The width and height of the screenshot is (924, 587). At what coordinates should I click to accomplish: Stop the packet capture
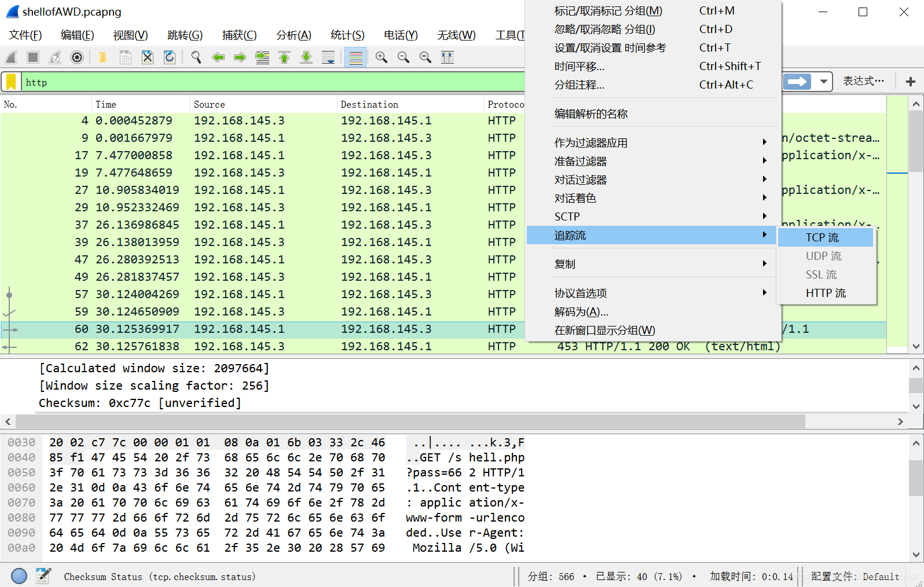click(x=33, y=57)
